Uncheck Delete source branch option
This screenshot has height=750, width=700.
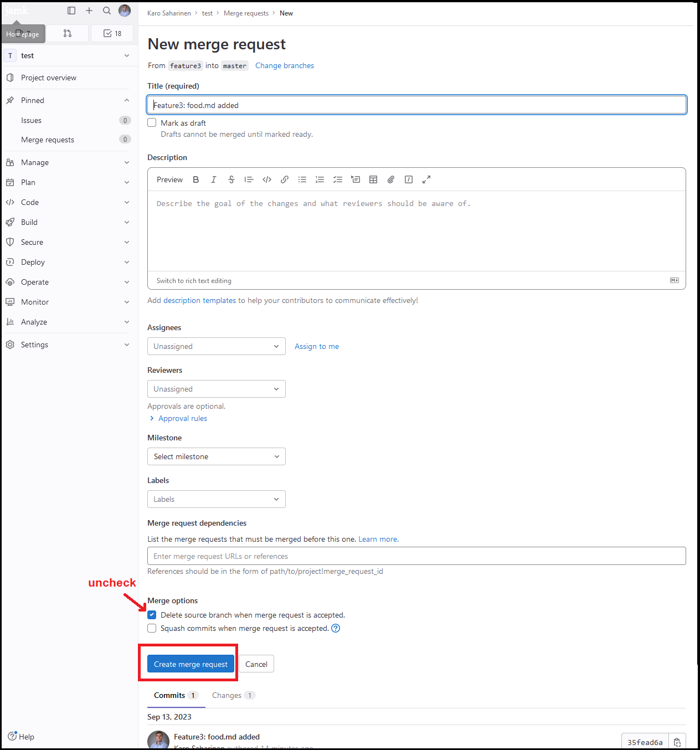152,615
